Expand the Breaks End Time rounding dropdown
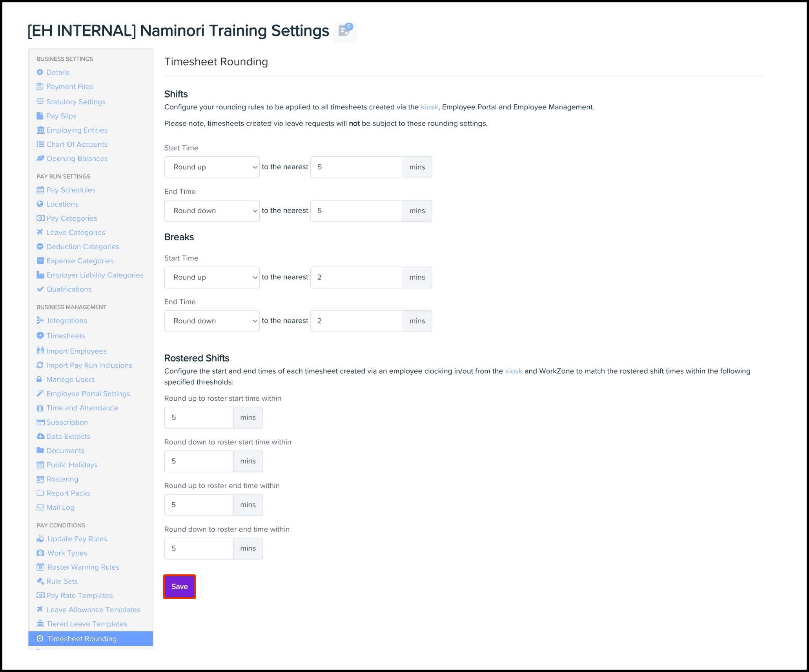The image size is (809, 672). click(x=212, y=321)
